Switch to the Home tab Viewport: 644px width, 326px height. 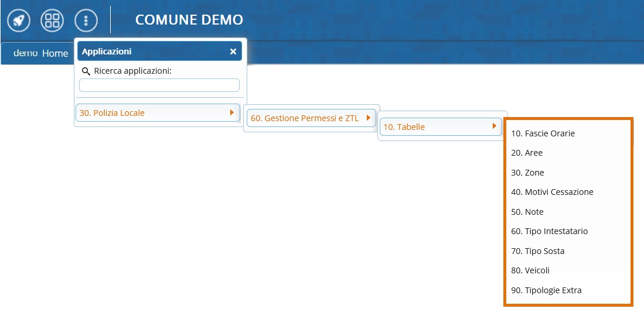tap(54, 53)
